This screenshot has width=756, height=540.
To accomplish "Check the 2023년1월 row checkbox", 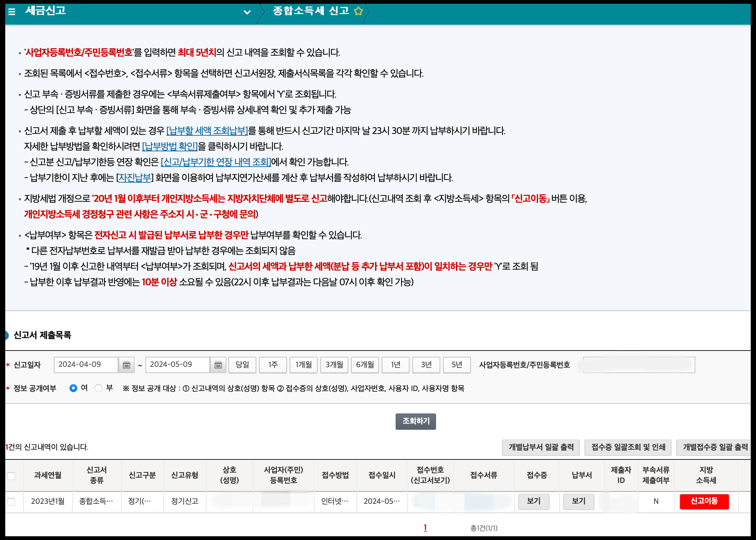I will point(11,502).
